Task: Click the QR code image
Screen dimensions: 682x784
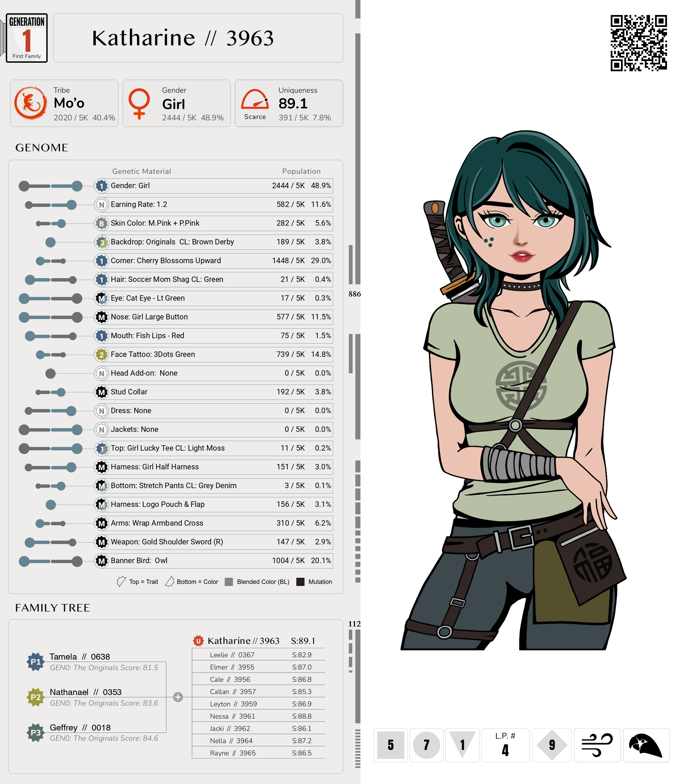Action: (638, 43)
